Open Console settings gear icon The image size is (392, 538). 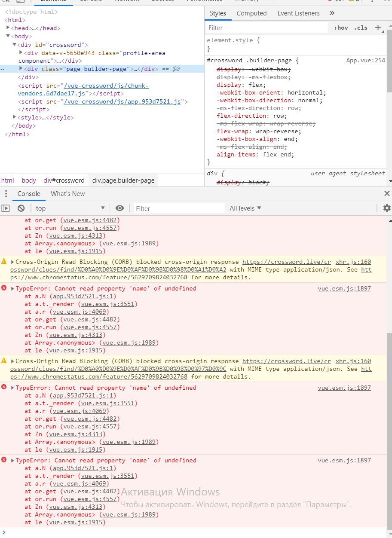[x=386, y=208]
